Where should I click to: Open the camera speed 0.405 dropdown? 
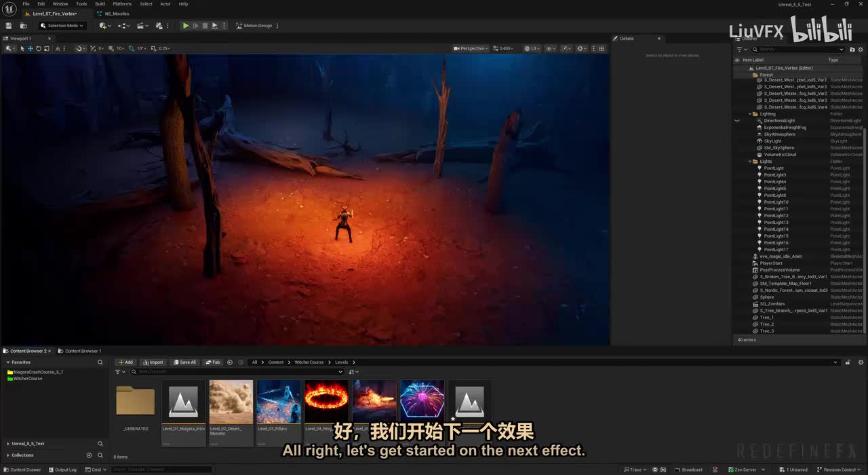pyautogui.click(x=504, y=48)
